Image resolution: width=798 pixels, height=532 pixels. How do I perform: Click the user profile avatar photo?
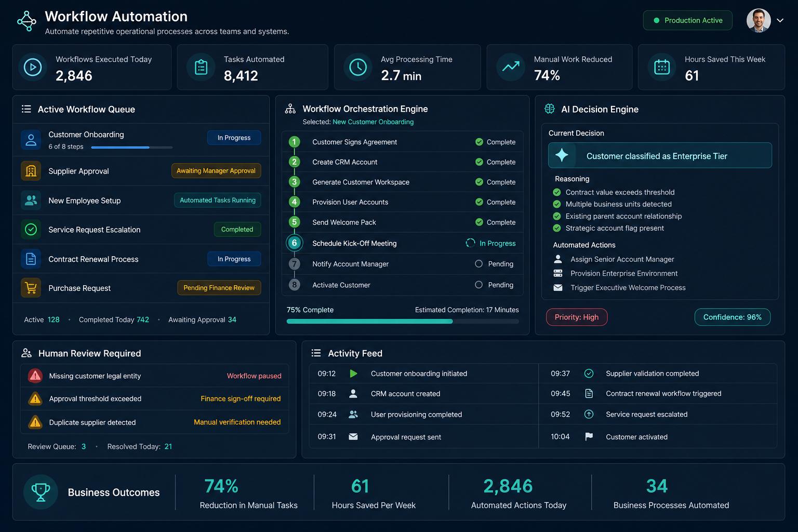coord(759,20)
